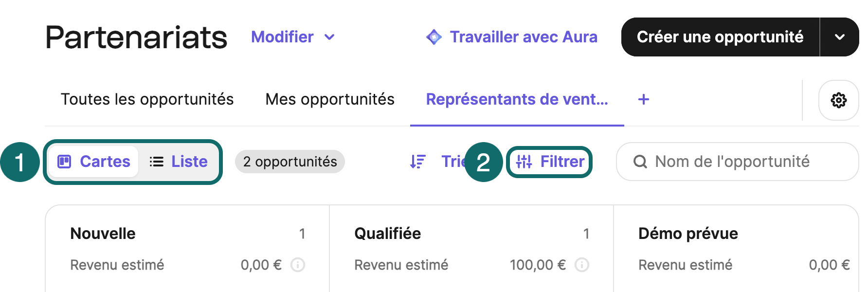Add a new view with the plus icon

[x=643, y=99]
